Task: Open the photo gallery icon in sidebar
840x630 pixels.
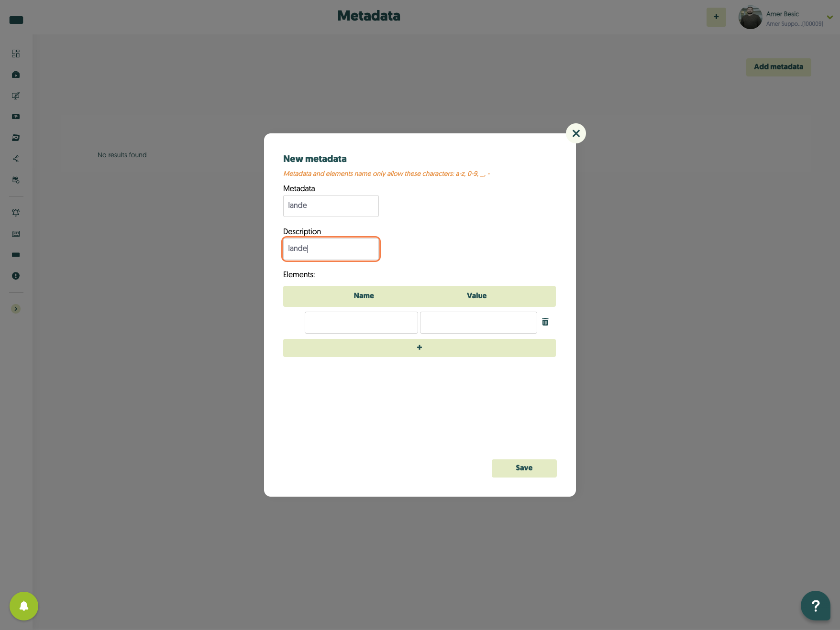Action: click(x=16, y=138)
